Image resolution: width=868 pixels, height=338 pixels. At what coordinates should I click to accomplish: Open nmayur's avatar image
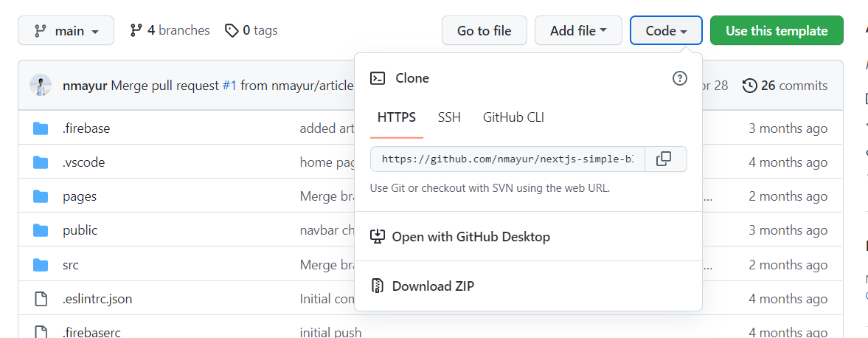(41, 86)
